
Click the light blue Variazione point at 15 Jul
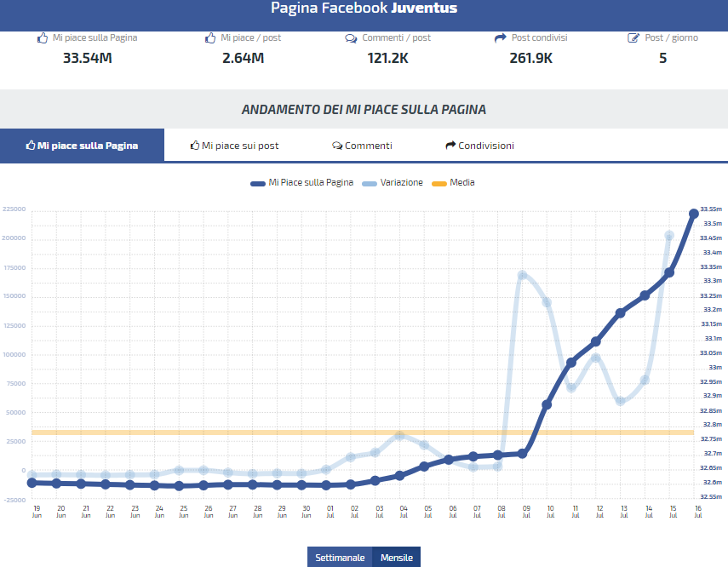click(x=669, y=236)
